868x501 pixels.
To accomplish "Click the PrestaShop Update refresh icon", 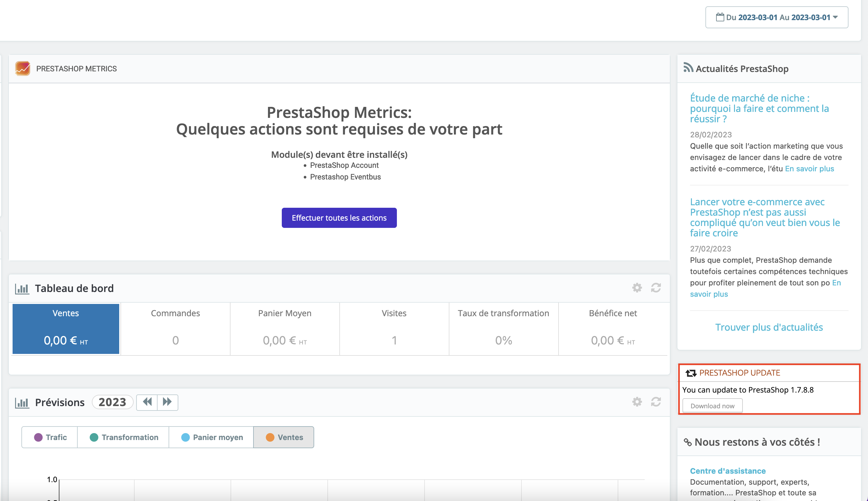I will pos(691,373).
